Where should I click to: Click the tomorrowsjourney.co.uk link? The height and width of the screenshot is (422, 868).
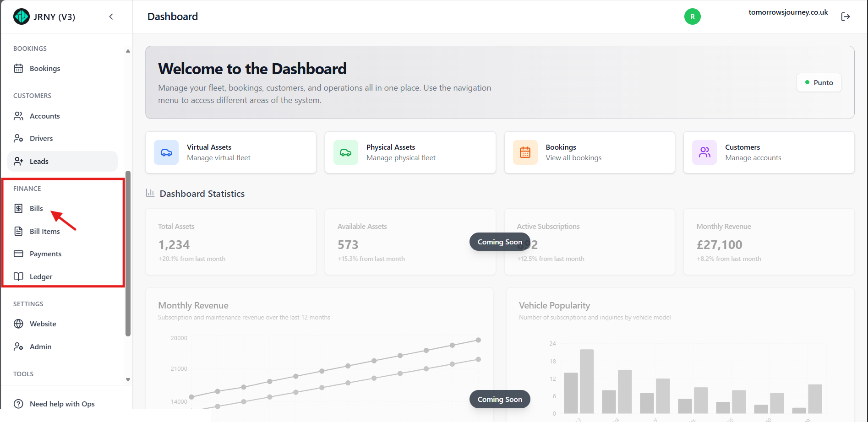tap(788, 12)
